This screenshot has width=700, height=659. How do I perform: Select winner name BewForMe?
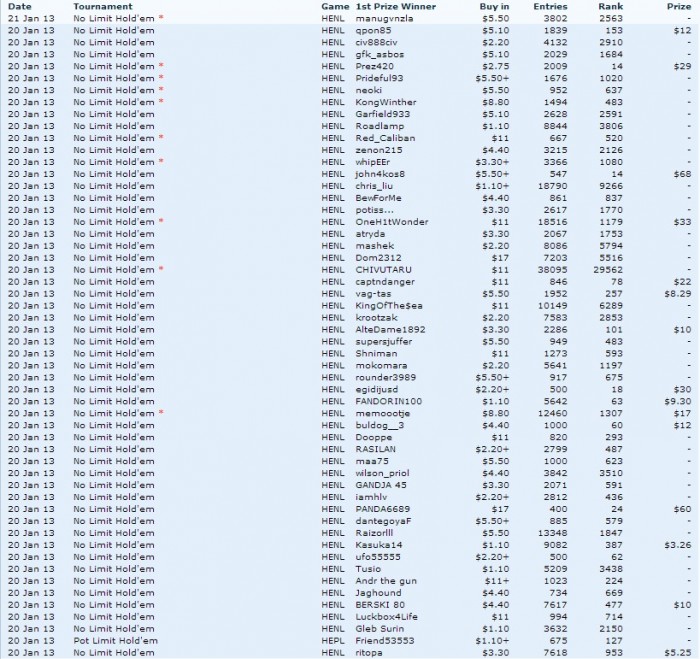coord(379,198)
